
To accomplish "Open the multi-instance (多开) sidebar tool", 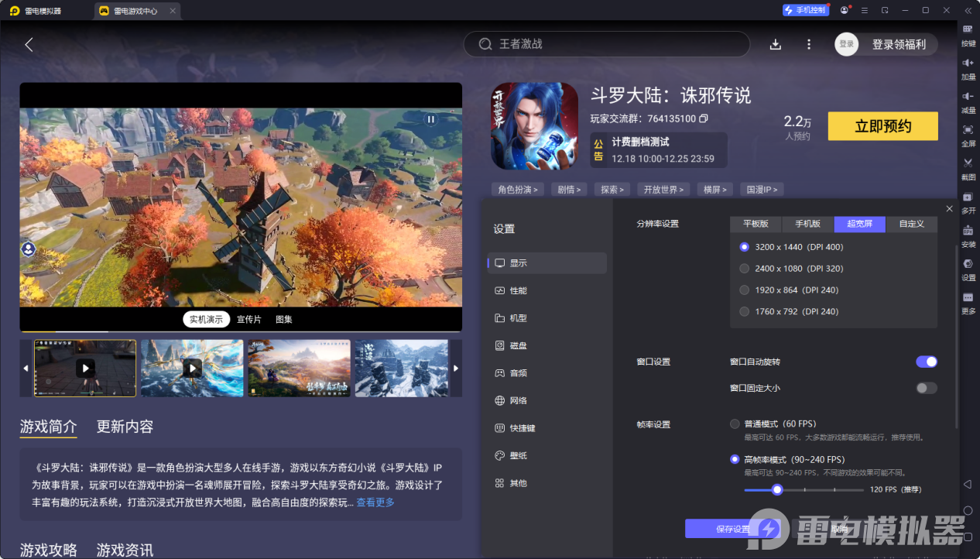I will tap(968, 197).
